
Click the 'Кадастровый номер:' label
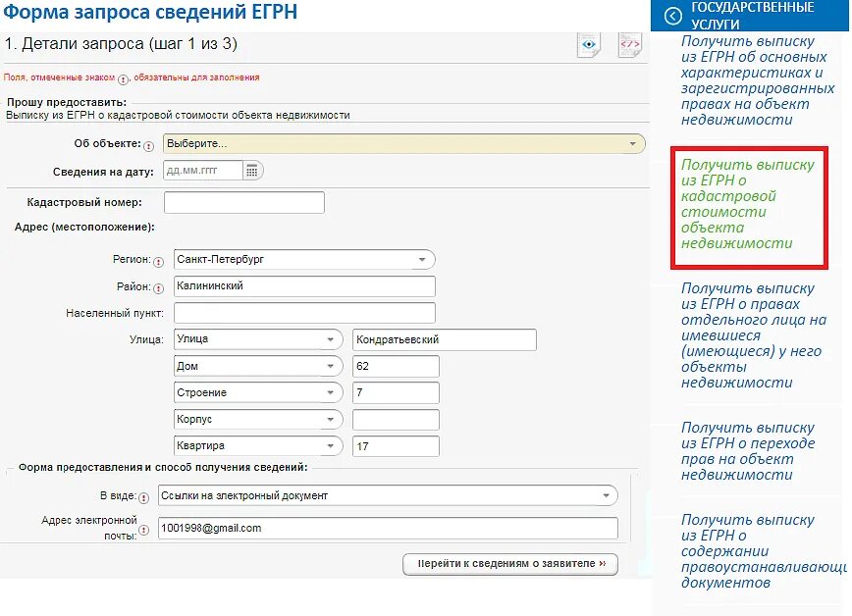84,203
